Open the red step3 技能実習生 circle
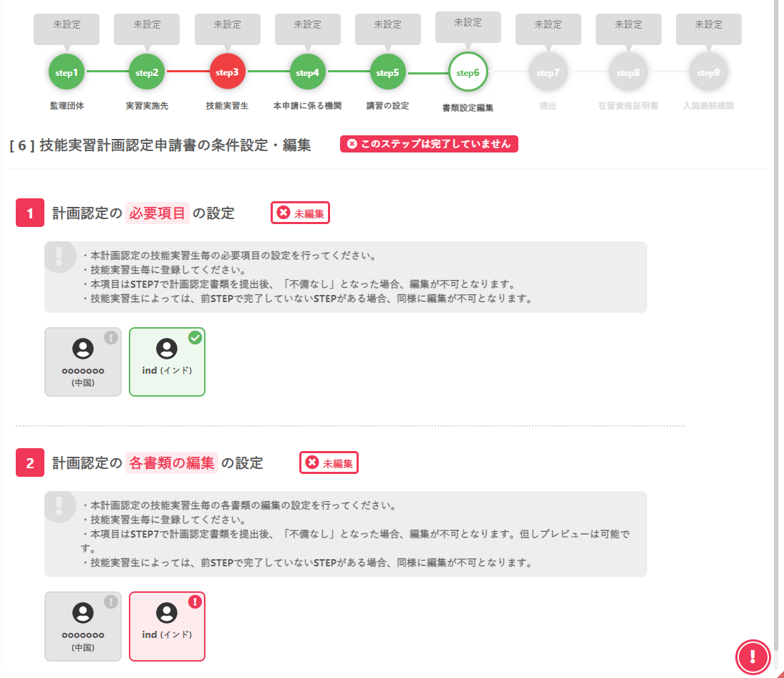784x678 pixels. click(x=228, y=72)
